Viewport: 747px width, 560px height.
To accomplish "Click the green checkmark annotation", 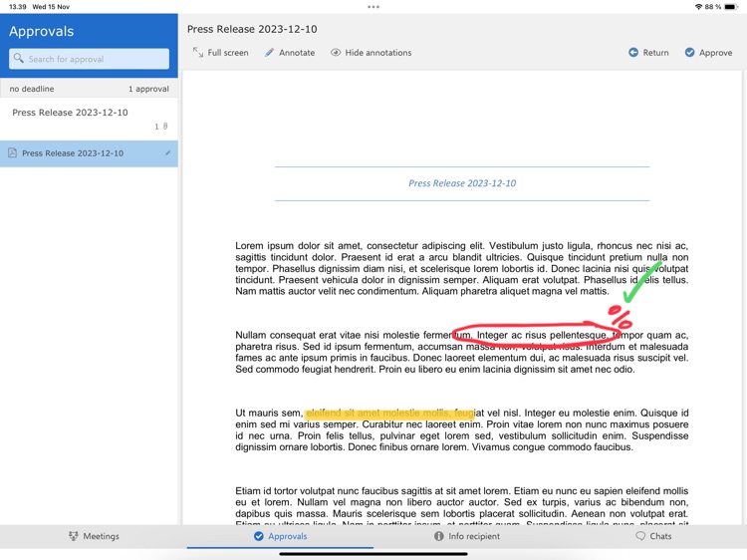I will [642, 282].
